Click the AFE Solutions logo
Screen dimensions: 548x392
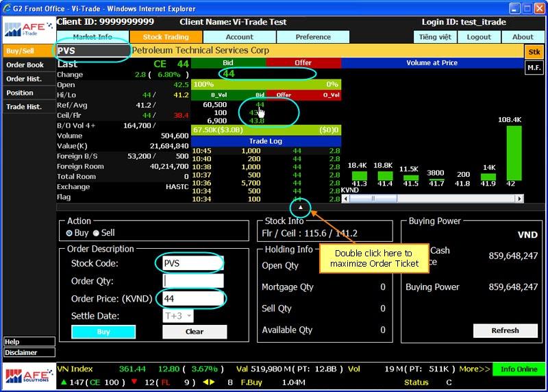coord(29,376)
